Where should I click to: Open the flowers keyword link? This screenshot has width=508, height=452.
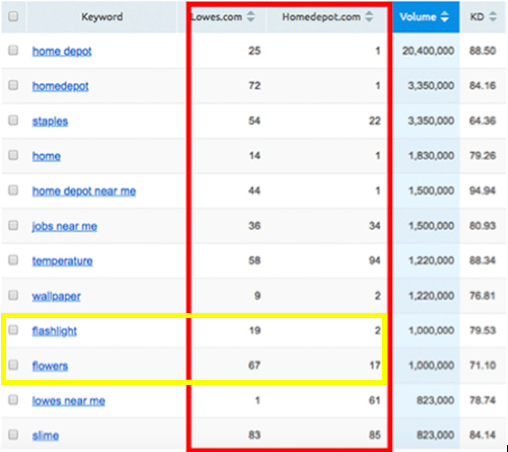coord(50,366)
